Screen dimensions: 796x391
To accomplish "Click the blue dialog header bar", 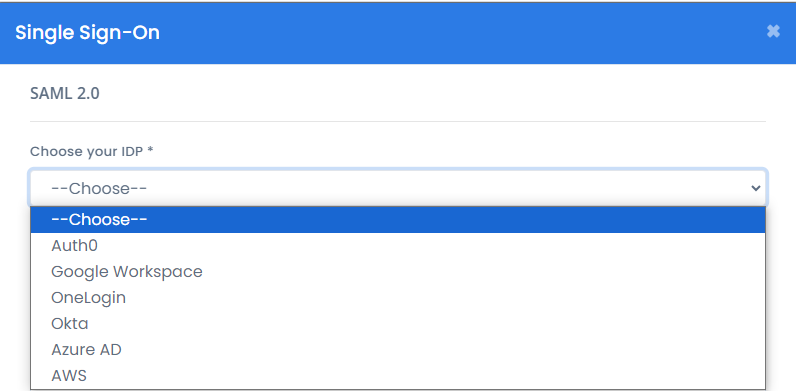I will pyautogui.click(x=398, y=33).
